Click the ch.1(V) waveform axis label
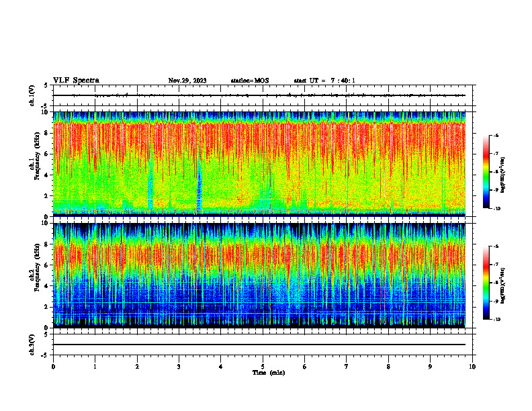This screenshot has height=411, width=532. [32, 95]
